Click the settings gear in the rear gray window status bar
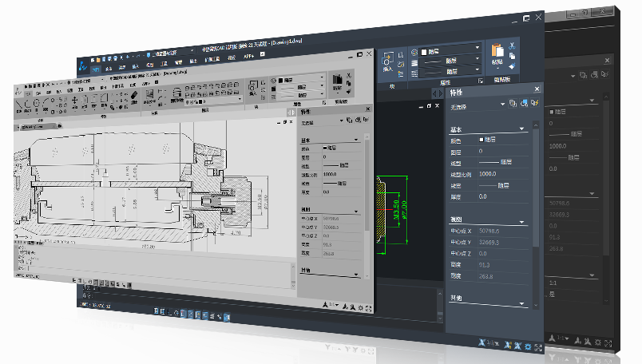This screenshot has height=364, width=642. (x=598, y=342)
